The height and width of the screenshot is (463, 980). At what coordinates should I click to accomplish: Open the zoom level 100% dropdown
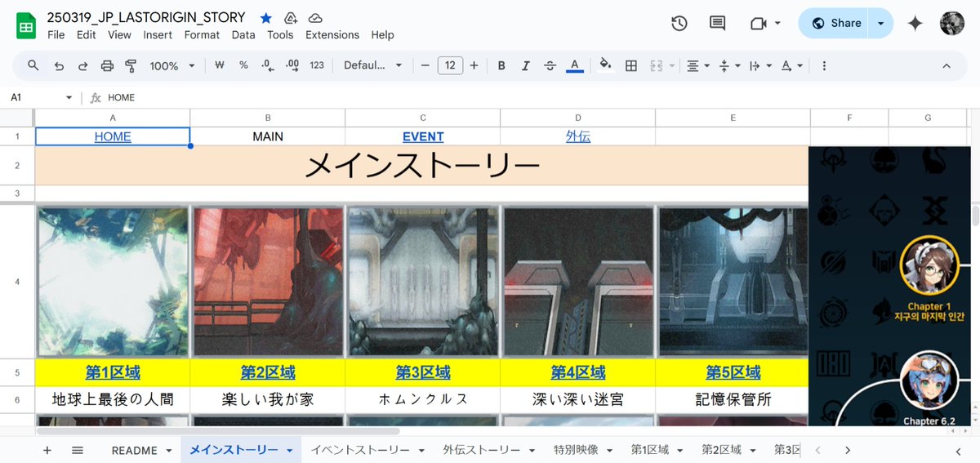tap(172, 66)
